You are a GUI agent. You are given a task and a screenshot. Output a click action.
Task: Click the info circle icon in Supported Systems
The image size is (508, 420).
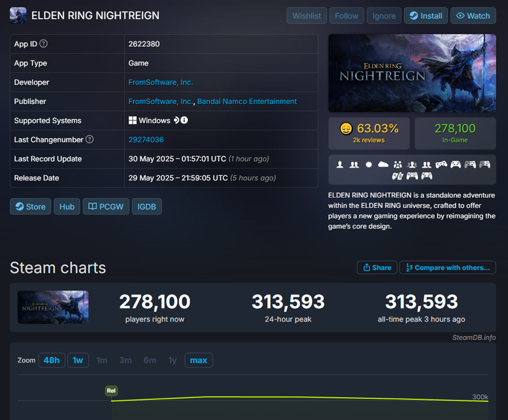click(x=185, y=120)
